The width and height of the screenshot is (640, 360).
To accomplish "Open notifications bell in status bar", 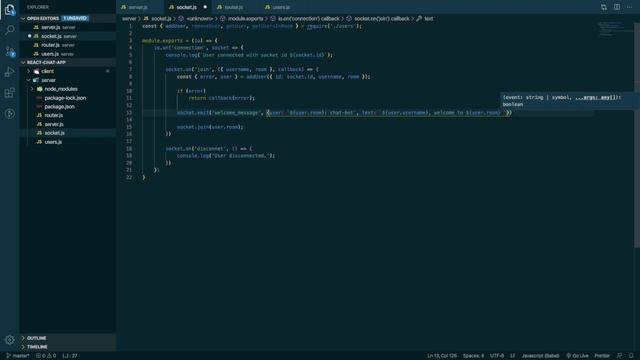I will (631, 356).
